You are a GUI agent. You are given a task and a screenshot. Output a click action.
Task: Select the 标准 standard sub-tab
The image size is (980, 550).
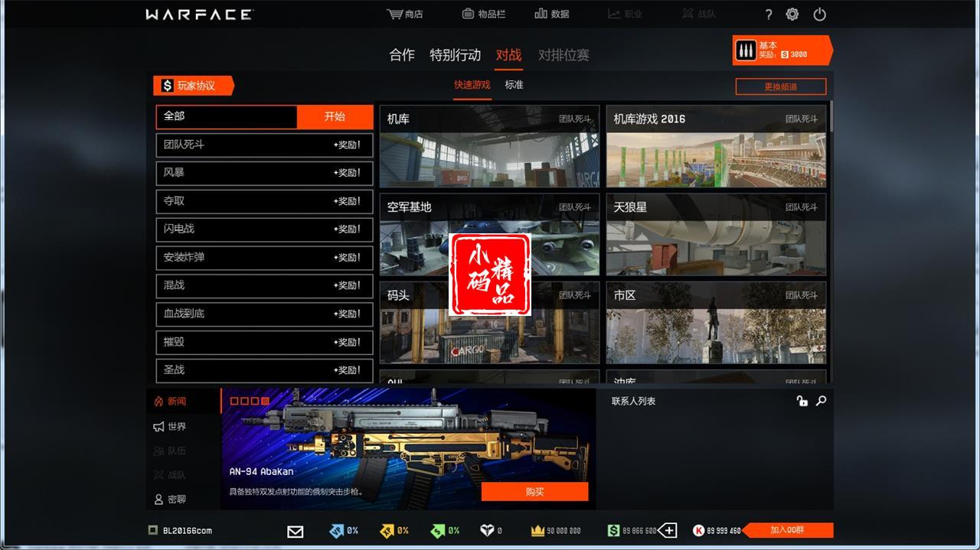coord(514,85)
